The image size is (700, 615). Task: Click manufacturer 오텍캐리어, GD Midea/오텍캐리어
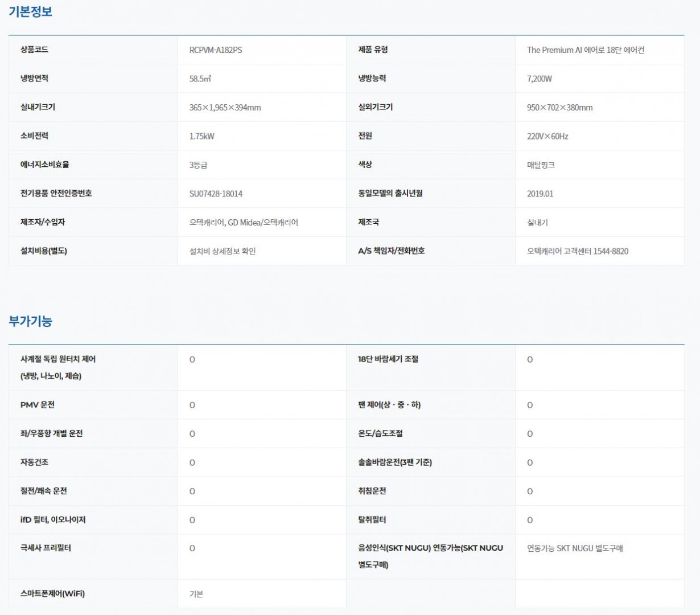pos(244,223)
